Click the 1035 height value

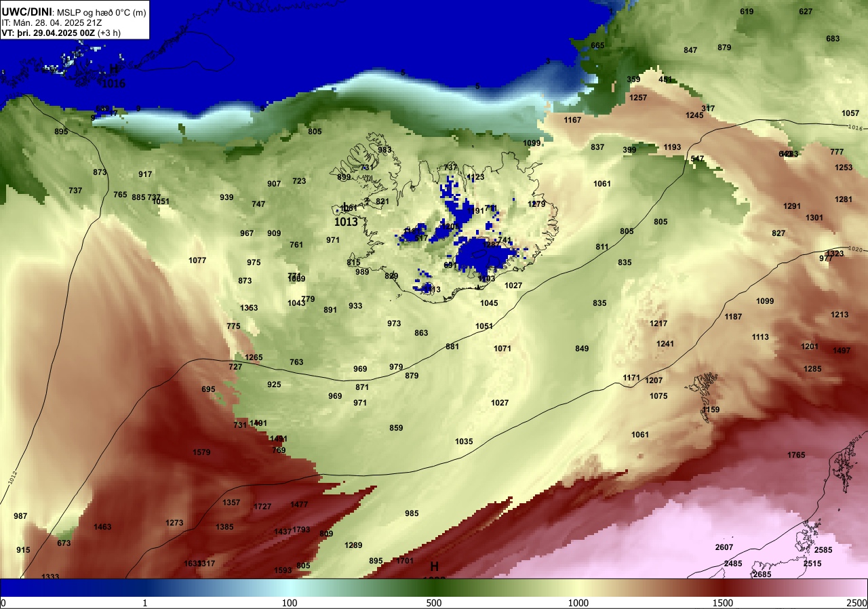pos(464,441)
